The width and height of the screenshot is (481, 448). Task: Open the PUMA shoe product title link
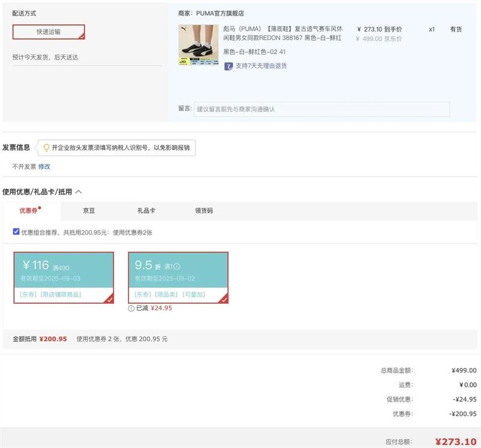tap(282, 33)
